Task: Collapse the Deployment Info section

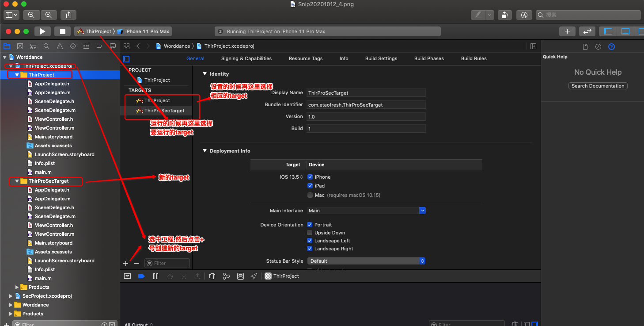Action: click(x=205, y=151)
